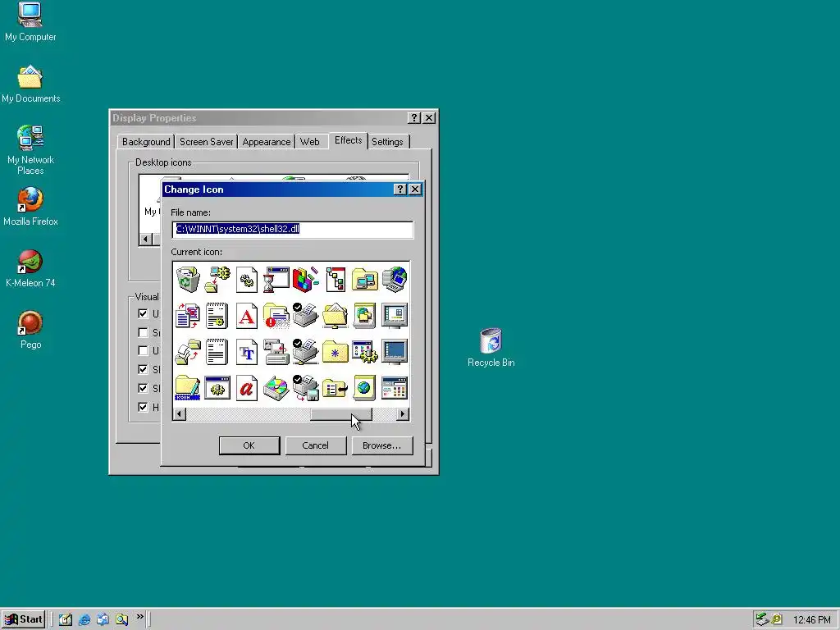Select the CD drive with rainbow disc icon
This screenshot has width=840, height=630.
[276, 388]
